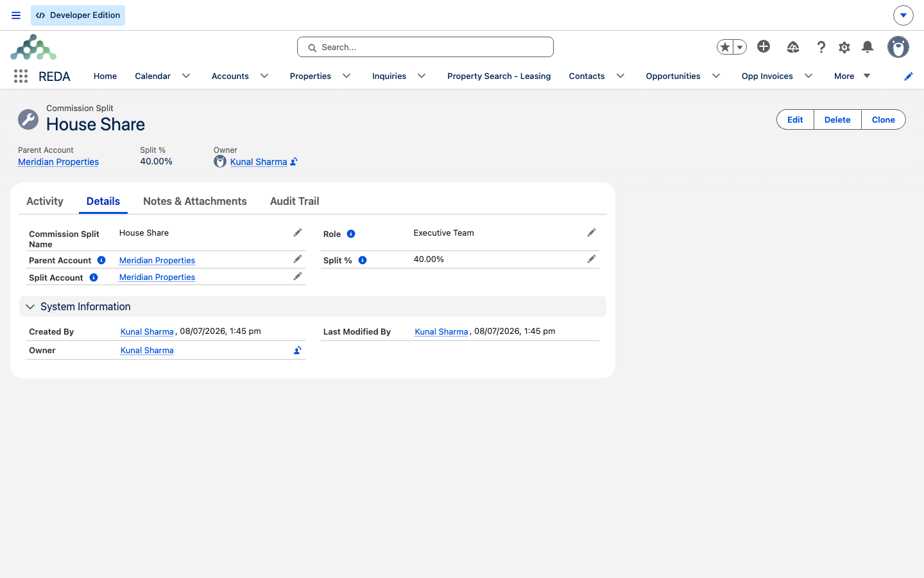The height and width of the screenshot is (578, 924).
Task: Open the More navigation dropdown
Action: tap(852, 76)
